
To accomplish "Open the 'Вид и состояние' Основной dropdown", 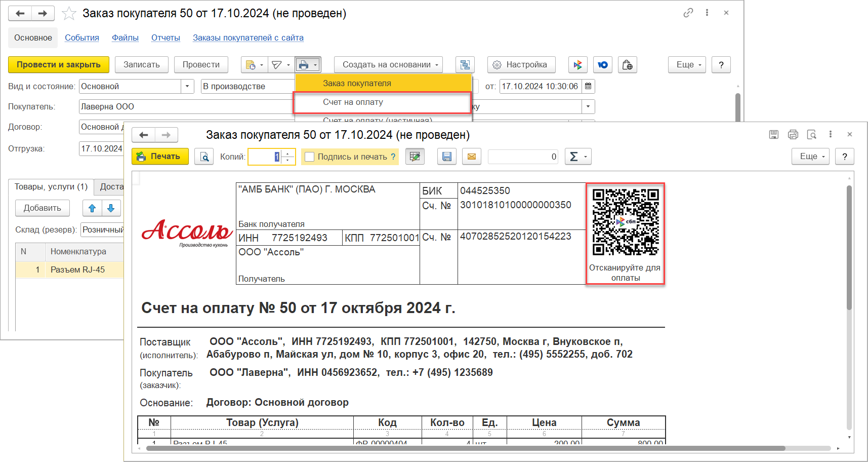I will pos(187,87).
